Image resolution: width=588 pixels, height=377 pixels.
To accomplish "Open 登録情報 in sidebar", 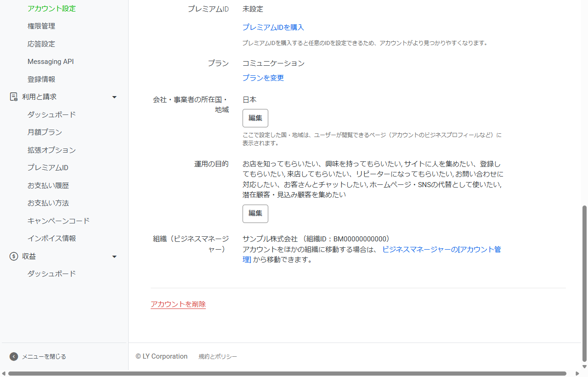I will pos(41,79).
